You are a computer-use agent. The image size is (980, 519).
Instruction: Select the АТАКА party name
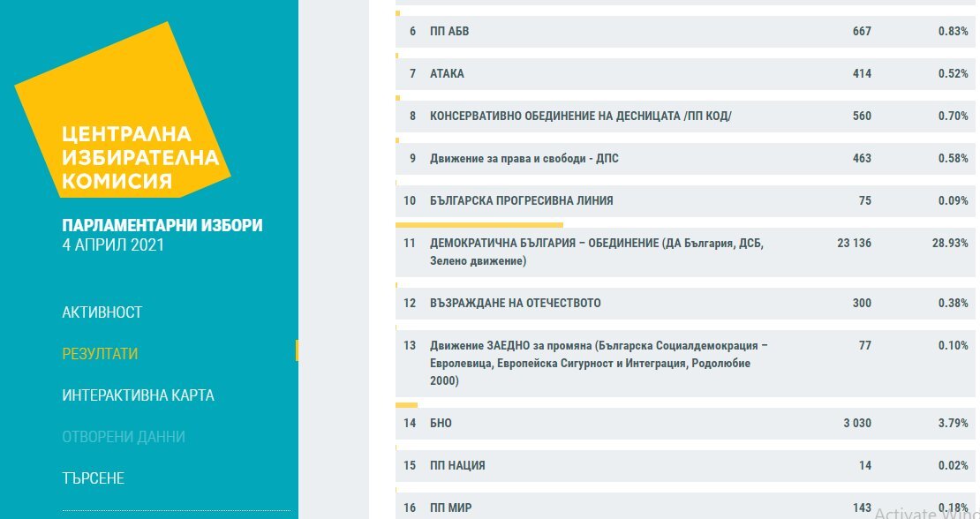click(x=447, y=73)
